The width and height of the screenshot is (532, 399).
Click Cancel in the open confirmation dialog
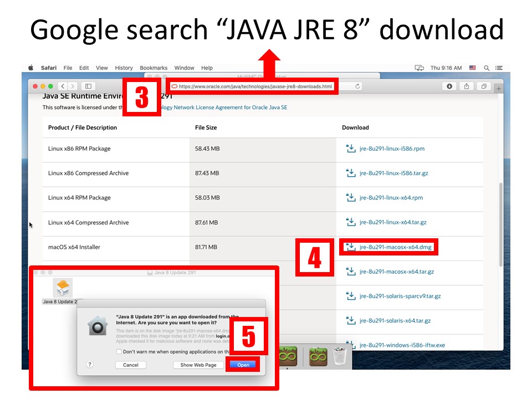coord(131,365)
